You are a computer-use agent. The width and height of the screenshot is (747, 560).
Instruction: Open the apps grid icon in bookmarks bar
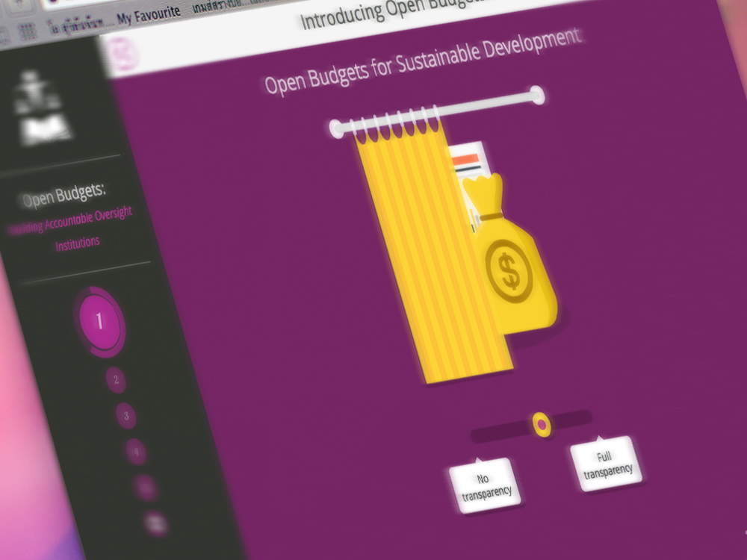(28, 31)
